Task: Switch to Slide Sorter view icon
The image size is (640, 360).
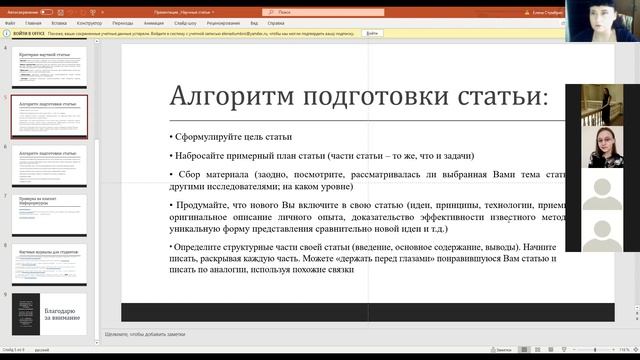Action: 538,350
